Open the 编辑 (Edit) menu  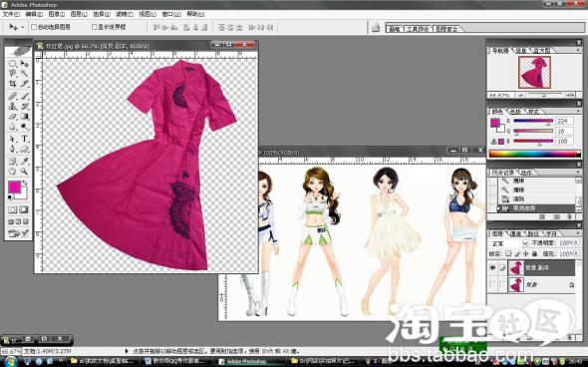pyautogui.click(x=33, y=14)
